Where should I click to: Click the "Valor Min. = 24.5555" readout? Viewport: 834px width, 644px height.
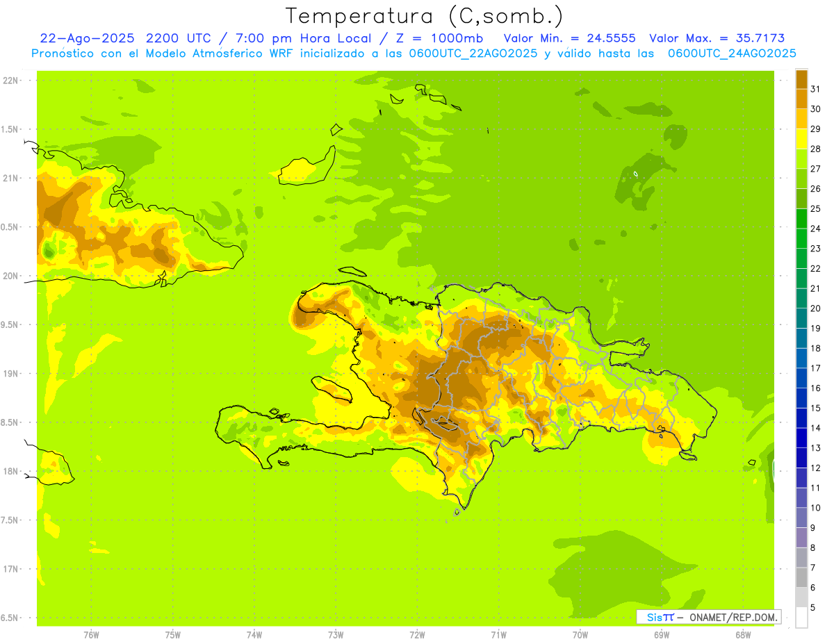tap(569, 38)
